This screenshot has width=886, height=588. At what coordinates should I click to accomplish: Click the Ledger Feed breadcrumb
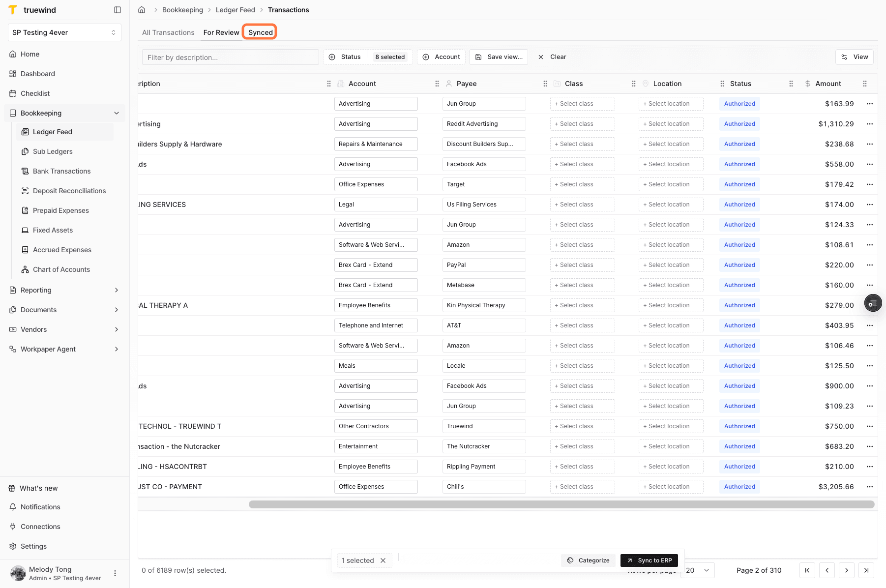click(x=236, y=10)
